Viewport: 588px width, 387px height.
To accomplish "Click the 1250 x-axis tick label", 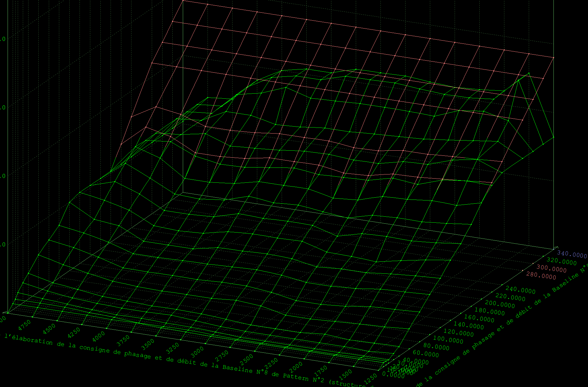I will tap(370, 378).
